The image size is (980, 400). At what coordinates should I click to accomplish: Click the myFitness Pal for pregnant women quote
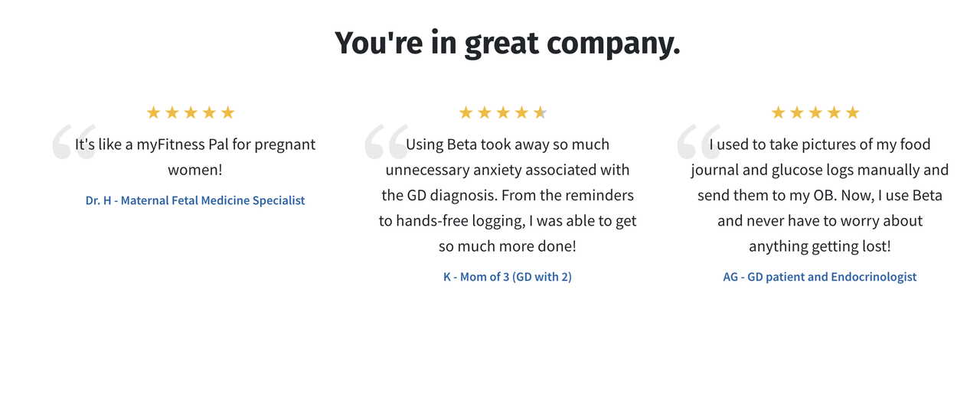click(x=195, y=157)
